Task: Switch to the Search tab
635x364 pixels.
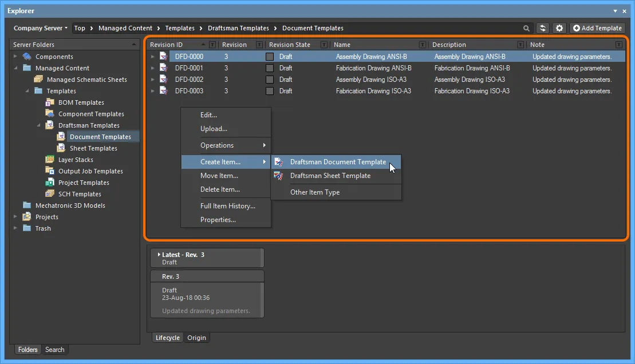Action: point(54,350)
